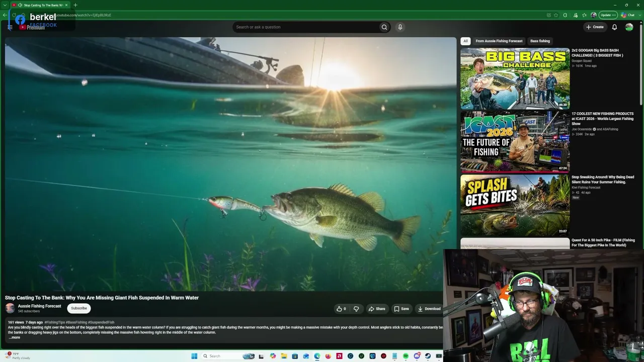The height and width of the screenshot is (362, 644).
Task: Click the Windows taskbar Search box
Action: coord(227,356)
